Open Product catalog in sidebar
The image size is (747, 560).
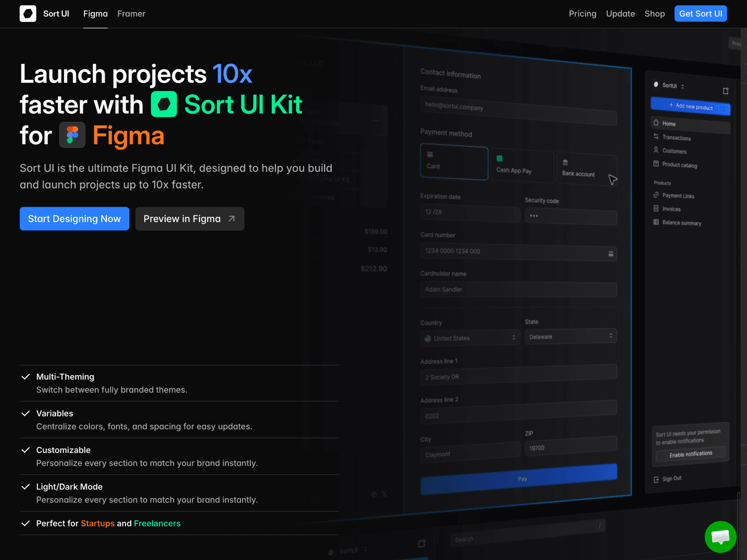pos(679,165)
